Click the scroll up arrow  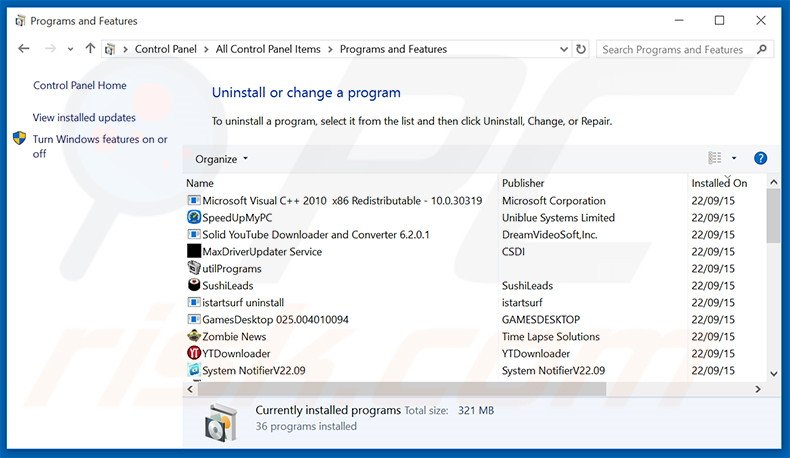point(773,182)
